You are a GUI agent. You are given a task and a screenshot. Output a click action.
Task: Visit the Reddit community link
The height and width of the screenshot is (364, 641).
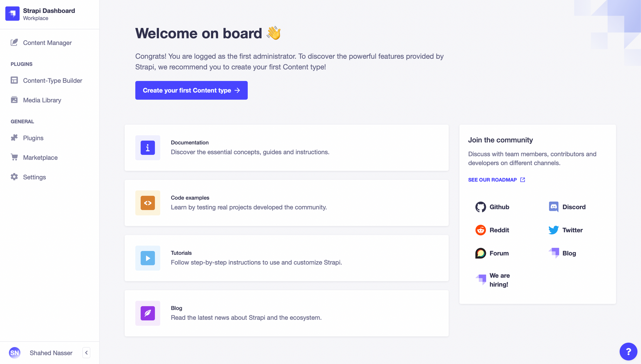[x=492, y=230]
